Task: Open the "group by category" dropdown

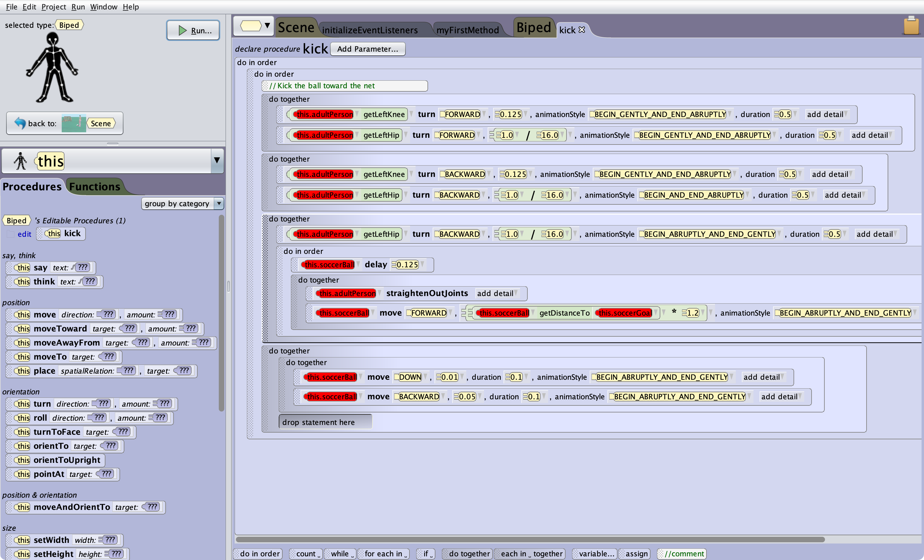Action: coord(219,203)
